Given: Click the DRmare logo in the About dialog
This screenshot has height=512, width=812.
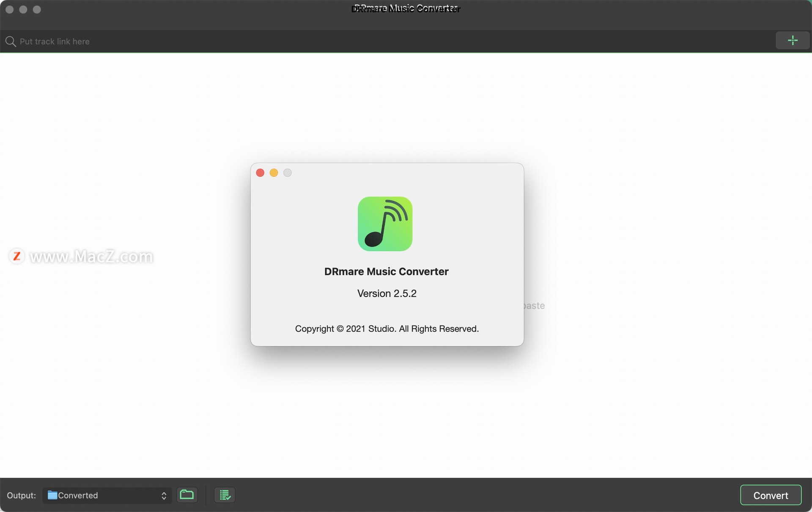Looking at the screenshot, I should (385, 224).
